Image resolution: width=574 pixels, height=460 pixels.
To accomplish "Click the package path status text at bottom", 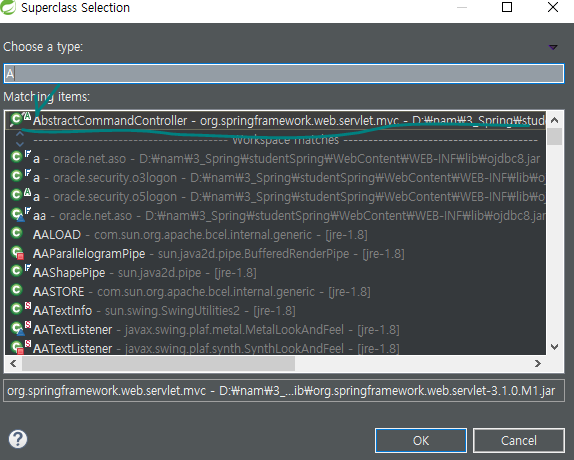I will coord(281,391).
